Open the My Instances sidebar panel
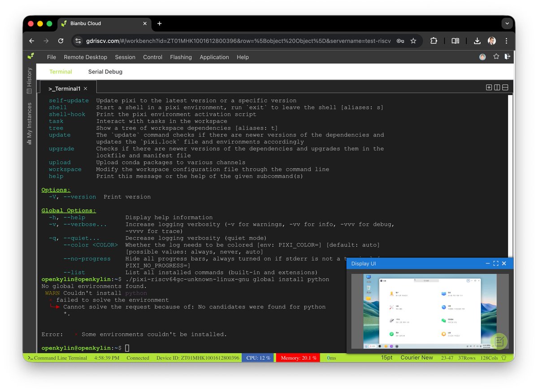The height and width of the screenshot is (392, 538). tap(29, 123)
